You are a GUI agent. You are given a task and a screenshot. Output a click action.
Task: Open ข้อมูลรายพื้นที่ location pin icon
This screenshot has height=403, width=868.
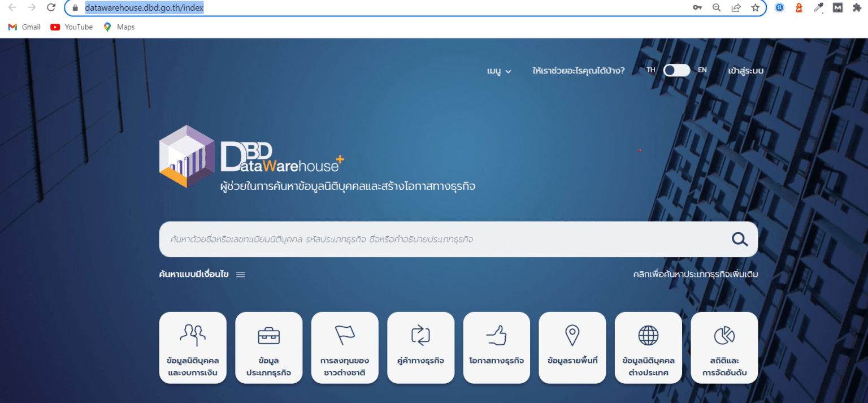(572, 348)
